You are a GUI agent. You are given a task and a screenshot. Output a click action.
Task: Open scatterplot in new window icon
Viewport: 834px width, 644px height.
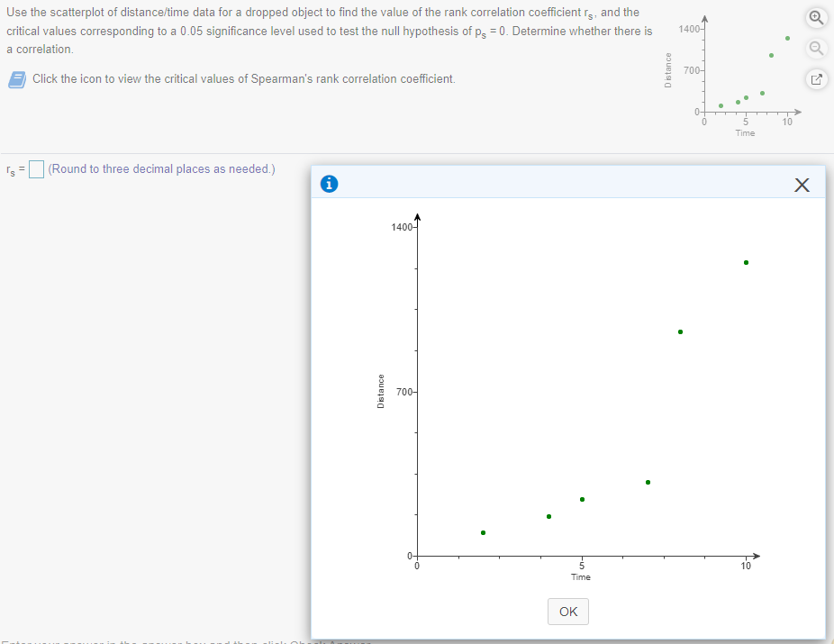(x=816, y=79)
